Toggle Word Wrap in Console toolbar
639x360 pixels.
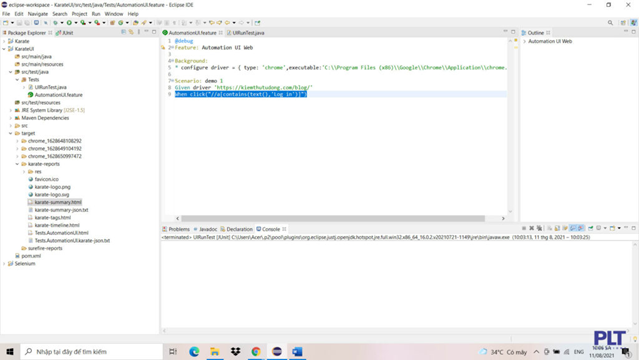[565, 228]
